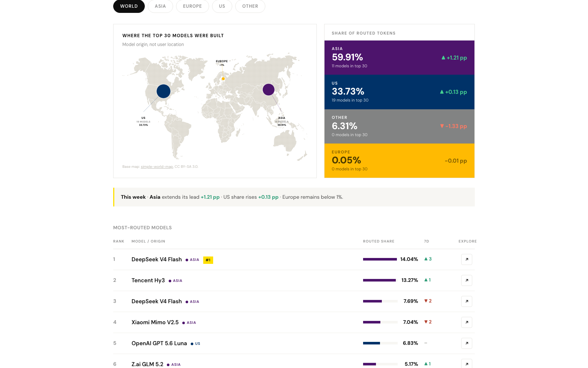Screen dimensions: 588x368
Task: Select the WORLD region tab
Action: [129, 6]
